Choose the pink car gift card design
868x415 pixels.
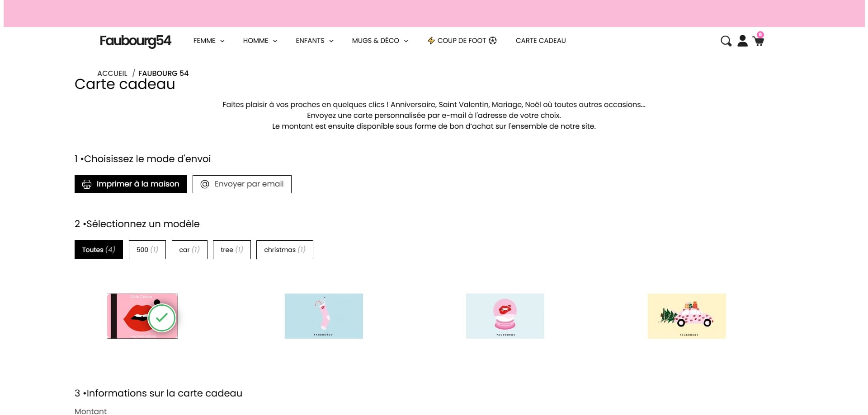point(687,316)
